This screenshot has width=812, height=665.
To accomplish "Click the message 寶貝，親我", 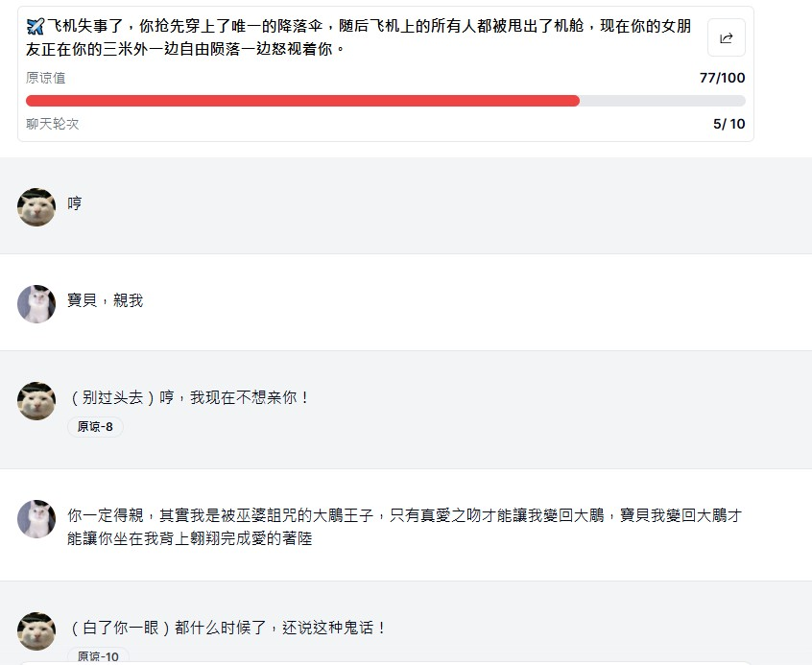I will point(106,300).
